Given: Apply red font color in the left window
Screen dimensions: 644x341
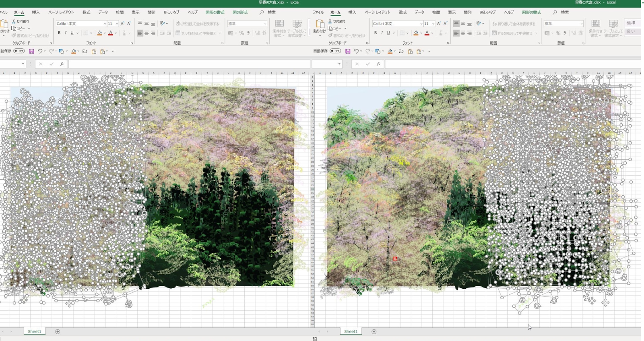Looking at the screenshot, I should [111, 33].
